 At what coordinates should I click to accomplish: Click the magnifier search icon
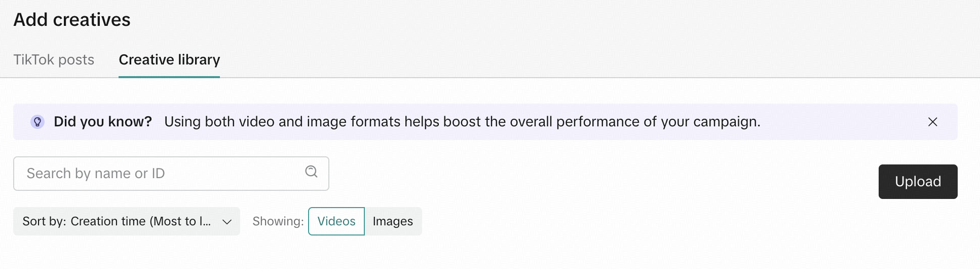pyautogui.click(x=311, y=172)
